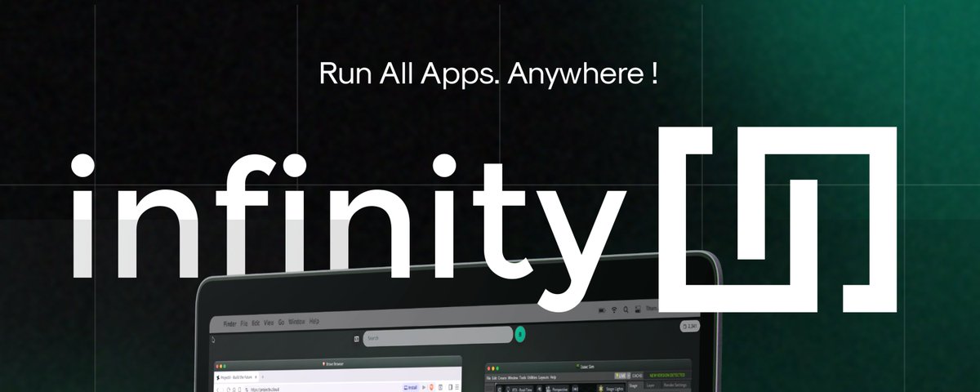Click the Brave address bar URL
Screen dimensions: 980x392
[265, 390]
